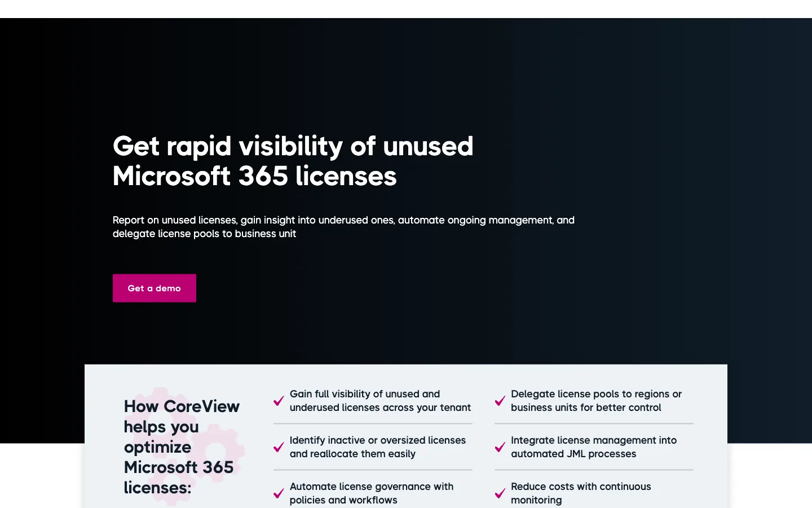
Task: Click checkmark beside Gain full visibility of unused
Action: point(279,401)
